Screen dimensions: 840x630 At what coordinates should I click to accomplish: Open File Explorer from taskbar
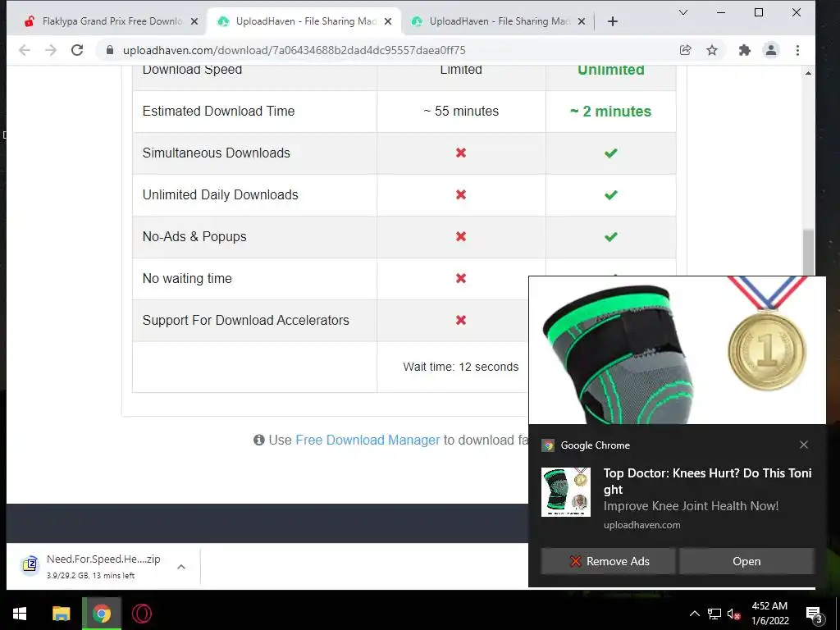61,614
